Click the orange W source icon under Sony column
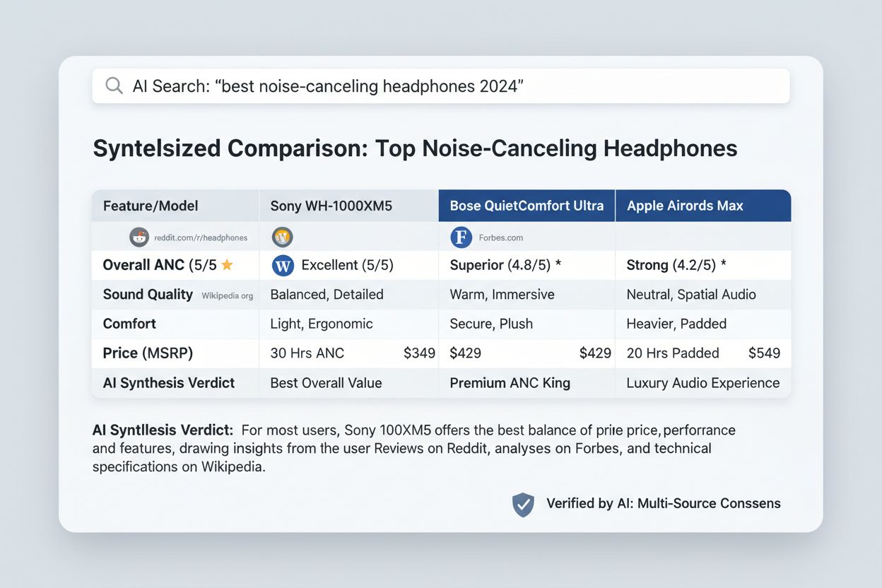Viewport: 882px width, 588px height. pos(282,237)
